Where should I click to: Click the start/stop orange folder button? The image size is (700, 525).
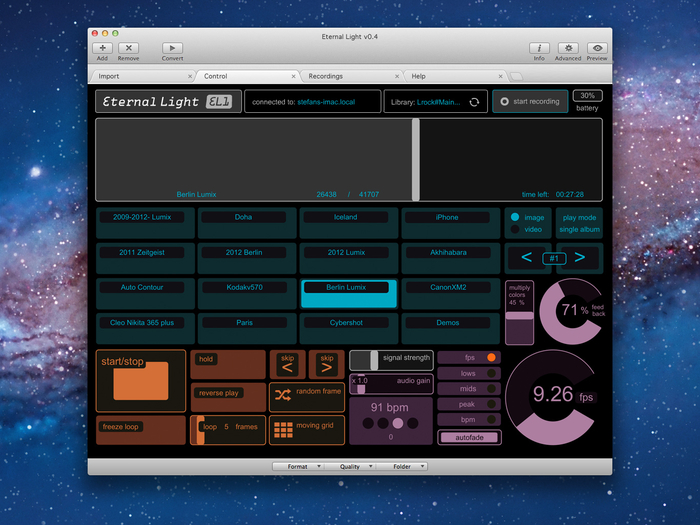coord(141,381)
